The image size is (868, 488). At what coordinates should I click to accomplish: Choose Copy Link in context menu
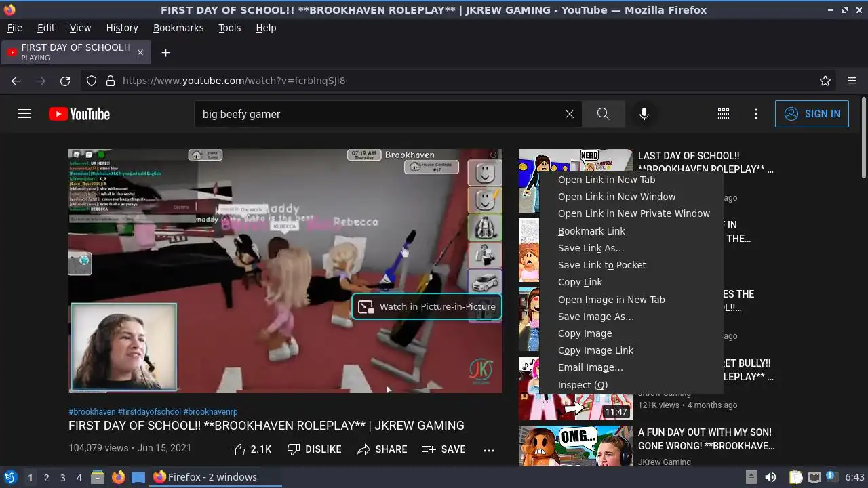coord(631,282)
